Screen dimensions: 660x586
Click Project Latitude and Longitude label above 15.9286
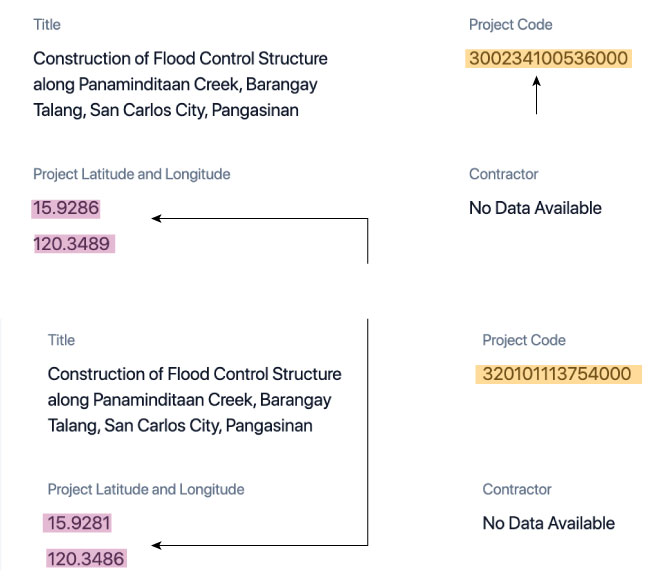point(131,174)
